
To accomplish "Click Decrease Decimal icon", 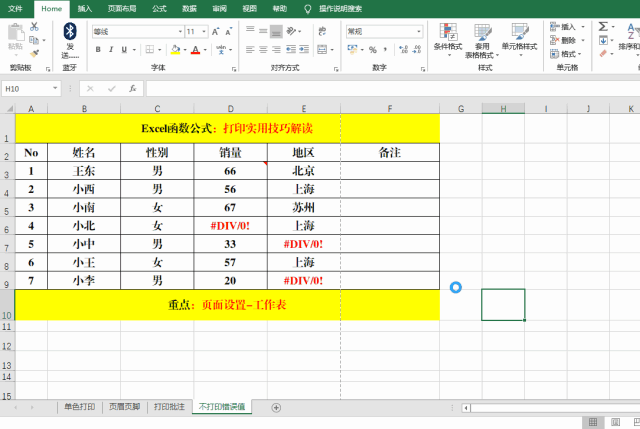I will tap(417, 50).
